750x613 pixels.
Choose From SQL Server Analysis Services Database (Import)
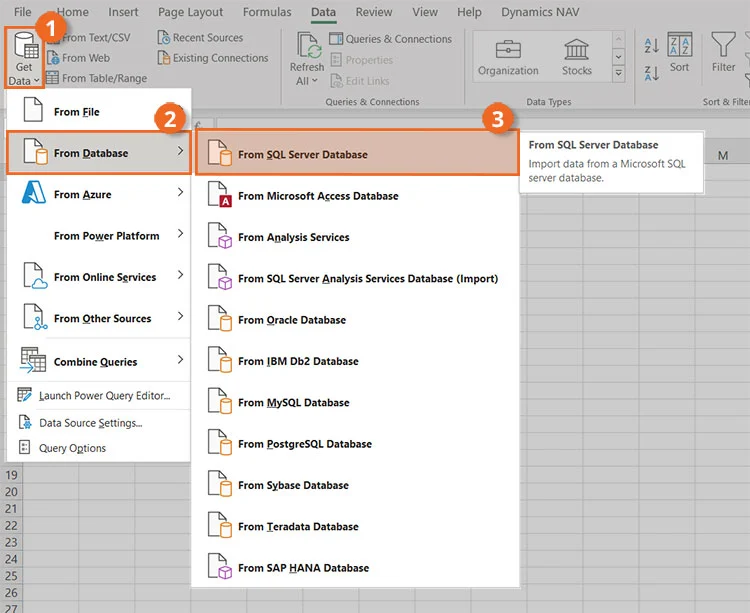[x=355, y=278]
